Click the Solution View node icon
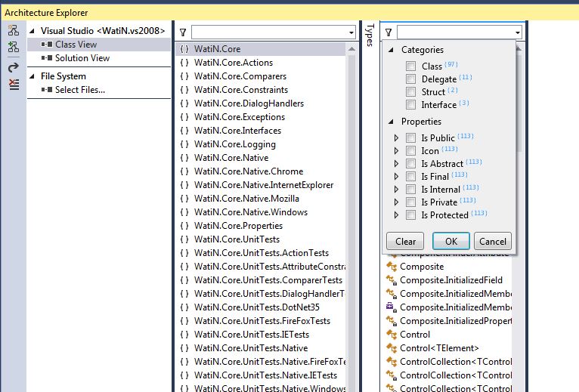The width and height of the screenshot is (579, 392). 47,58
